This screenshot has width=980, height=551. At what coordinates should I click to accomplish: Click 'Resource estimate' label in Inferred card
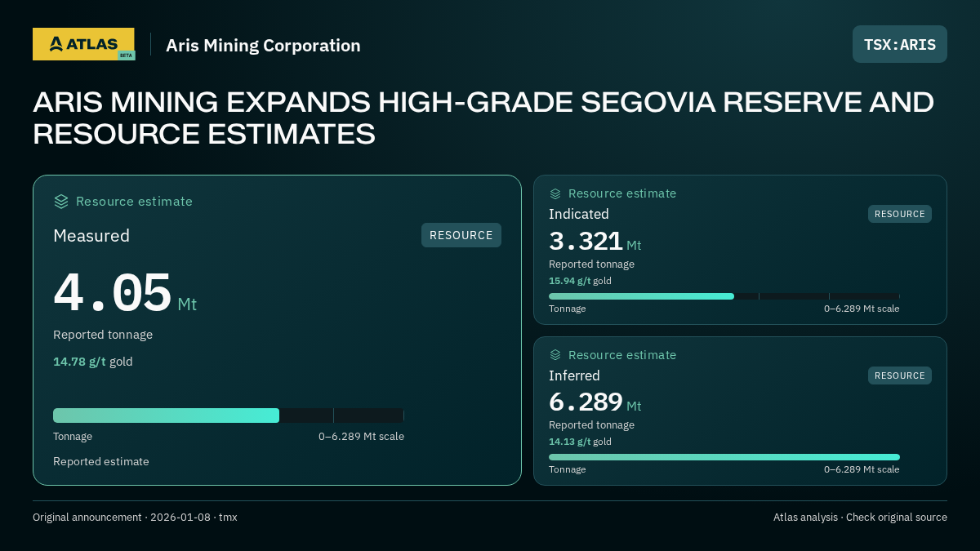[x=622, y=355]
